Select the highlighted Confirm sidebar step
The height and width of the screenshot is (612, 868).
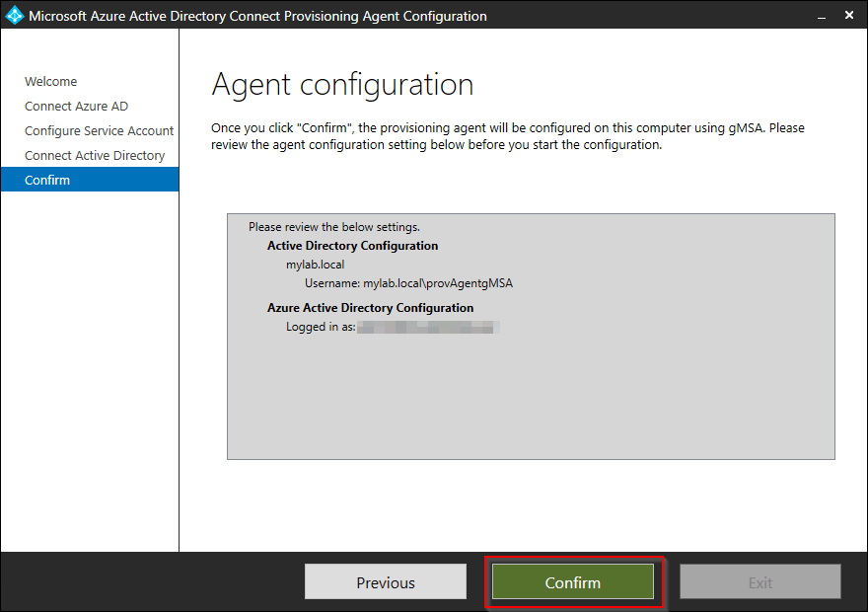pos(90,180)
